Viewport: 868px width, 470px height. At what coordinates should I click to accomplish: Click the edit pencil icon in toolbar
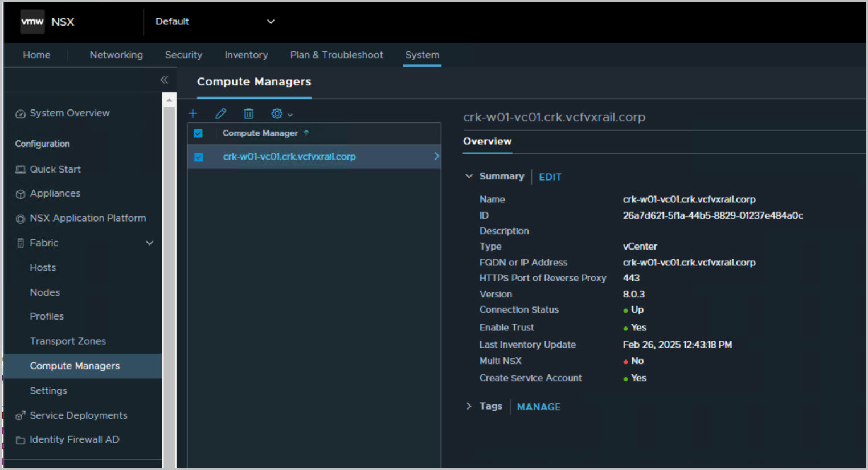[221, 114]
